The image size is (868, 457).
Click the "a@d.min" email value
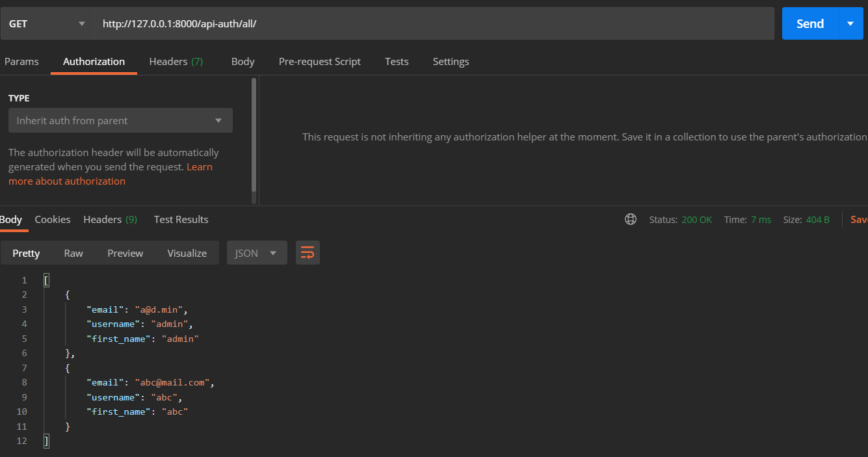[158, 309]
